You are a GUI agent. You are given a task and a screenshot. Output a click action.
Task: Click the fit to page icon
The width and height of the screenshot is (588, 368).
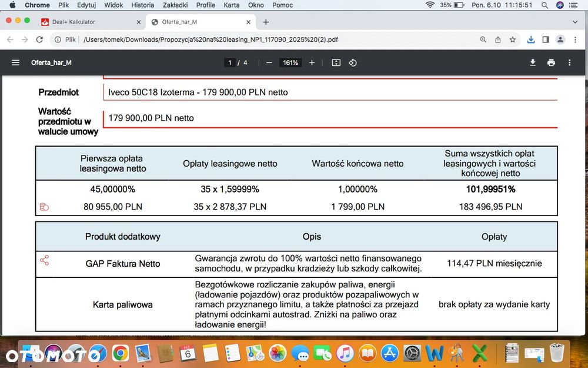coord(336,63)
